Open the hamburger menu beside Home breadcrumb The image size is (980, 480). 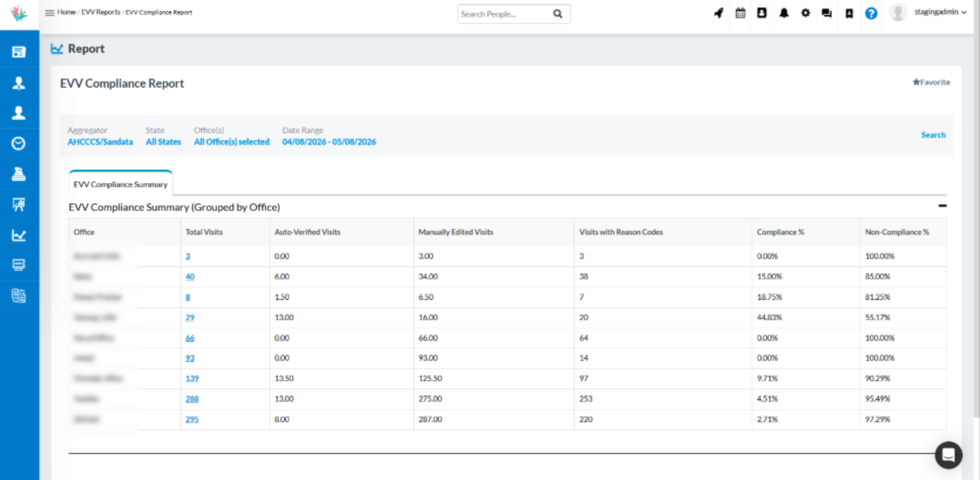pyautogui.click(x=49, y=12)
